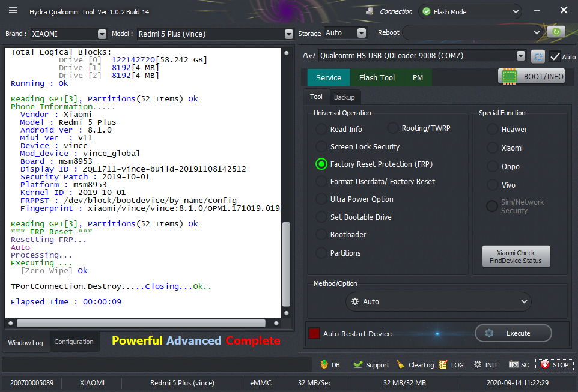Click the Execute button
The height and width of the screenshot is (392, 578).
point(513,333)
